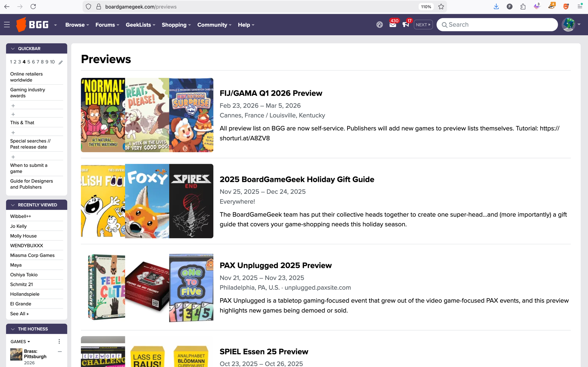Image resolution: width=588 pixels, height=367 pixels.
Task: Collapse THE HOTNESS section
Action: tap(13, 329)
